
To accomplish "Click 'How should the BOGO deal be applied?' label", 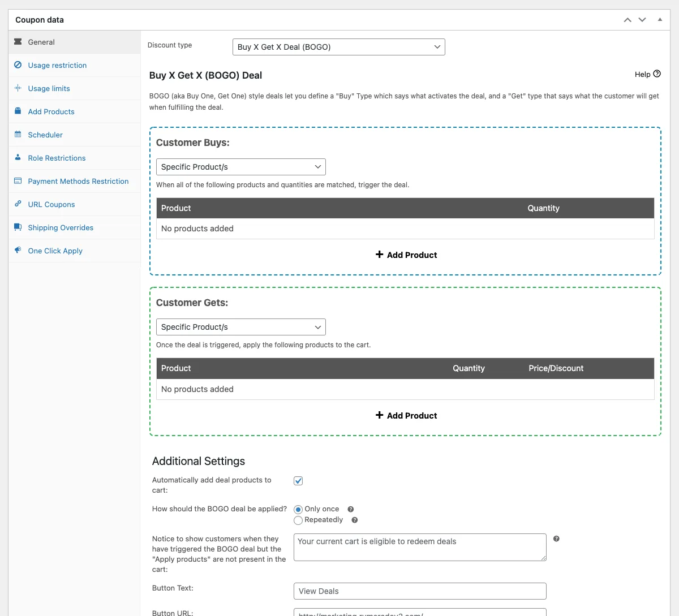I will point(220,509).
